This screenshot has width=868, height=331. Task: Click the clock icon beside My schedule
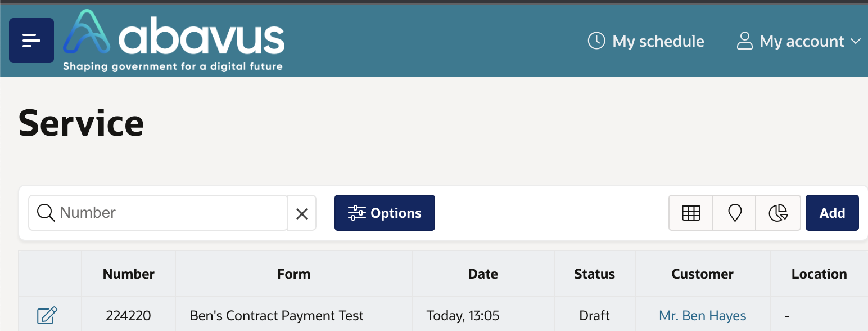(x=596, y=41)
